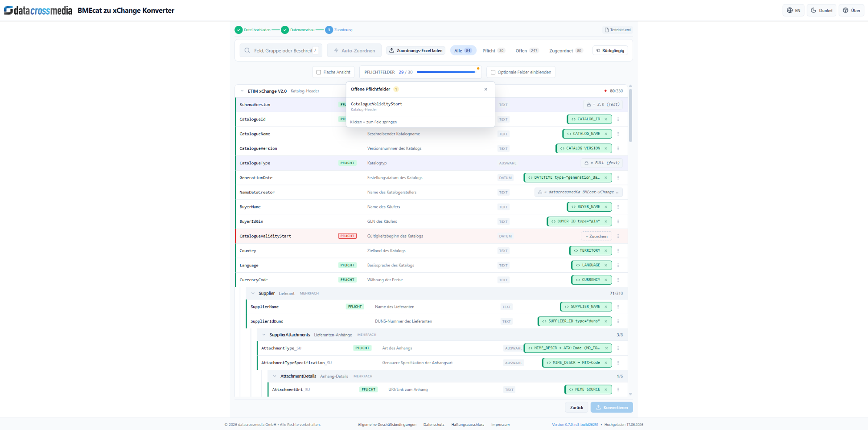Remove the BUYER_ID gln mapping
The width and height of the screenshot is (868, 430).
coord(606,221)
